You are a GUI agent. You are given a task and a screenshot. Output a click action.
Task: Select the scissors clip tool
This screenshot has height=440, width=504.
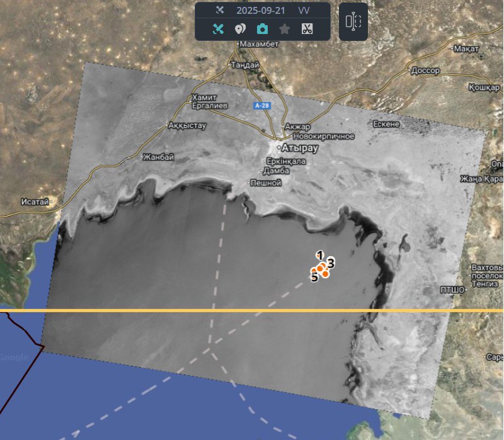coord(307,29)
